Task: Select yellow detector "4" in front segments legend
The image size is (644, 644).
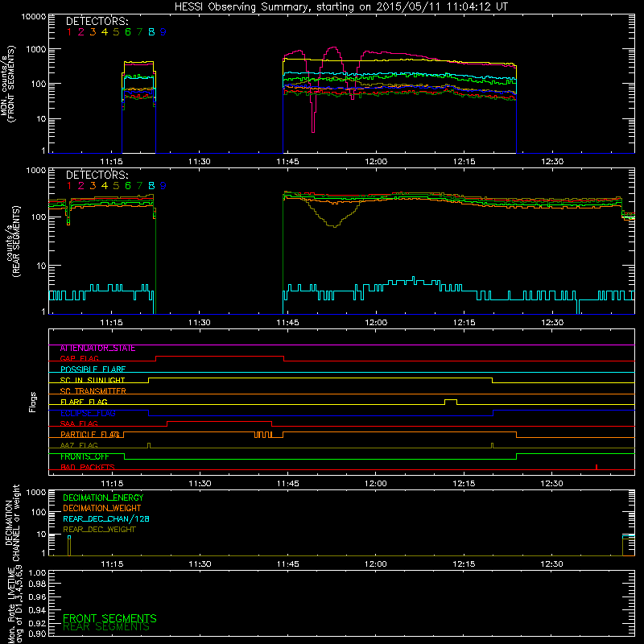Action: [x=105, y=32]
